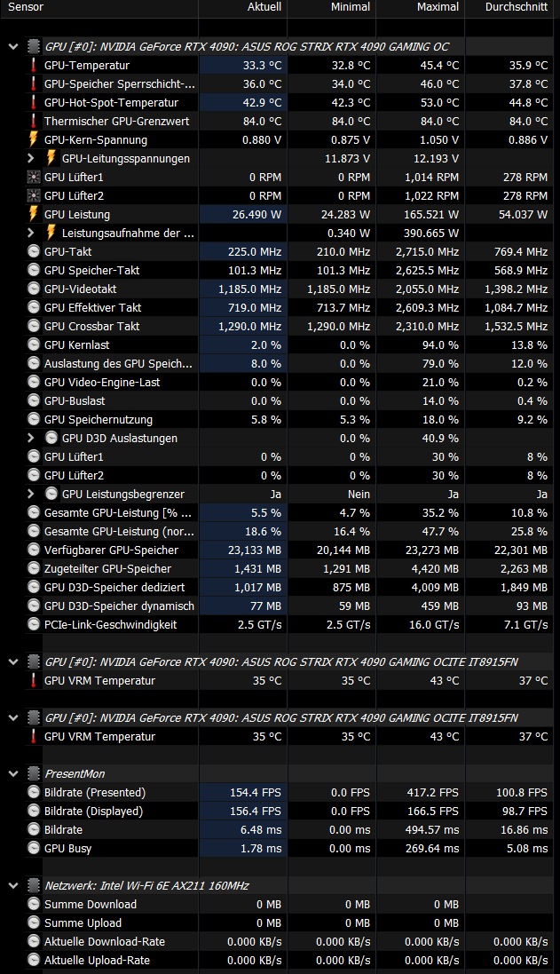Click gauge icon of Summe Download
Viewport: 560px width, 974px height.
coord(34,904)
